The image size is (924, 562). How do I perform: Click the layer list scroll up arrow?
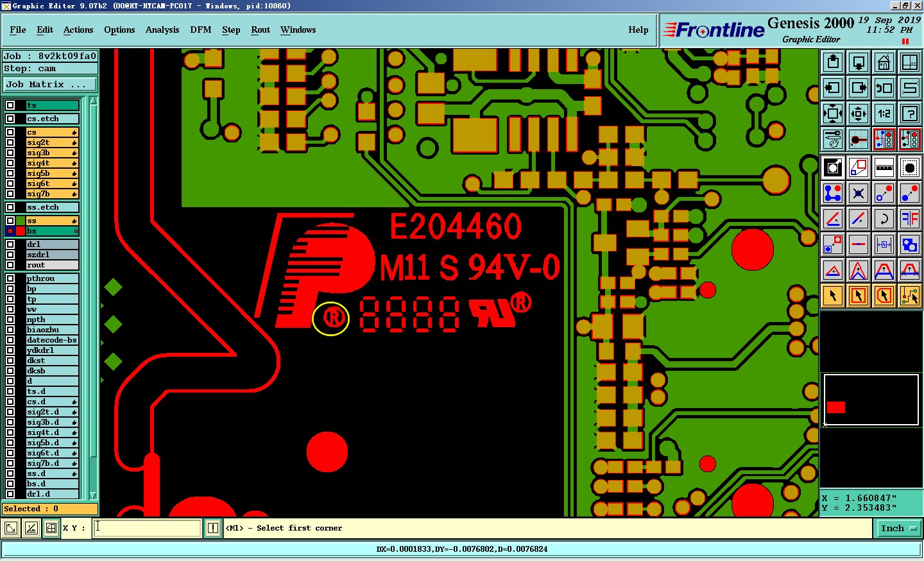(x=93, y=101)
